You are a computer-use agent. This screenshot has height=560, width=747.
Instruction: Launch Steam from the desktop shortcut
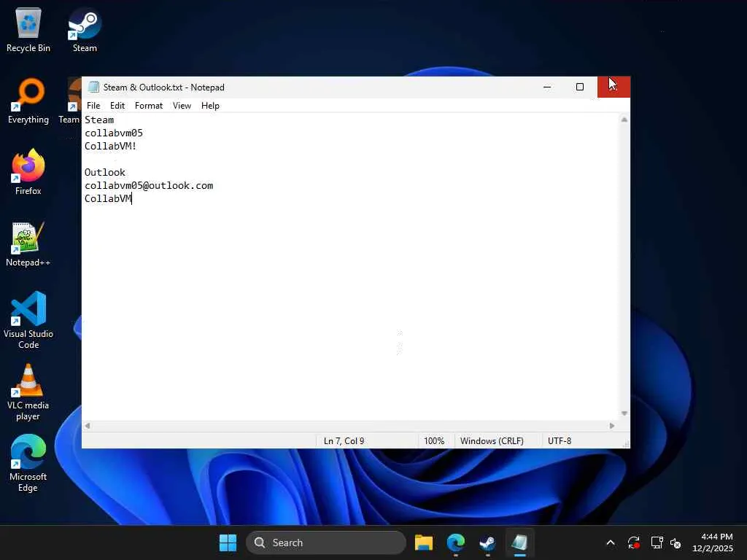tap(85, 29)
